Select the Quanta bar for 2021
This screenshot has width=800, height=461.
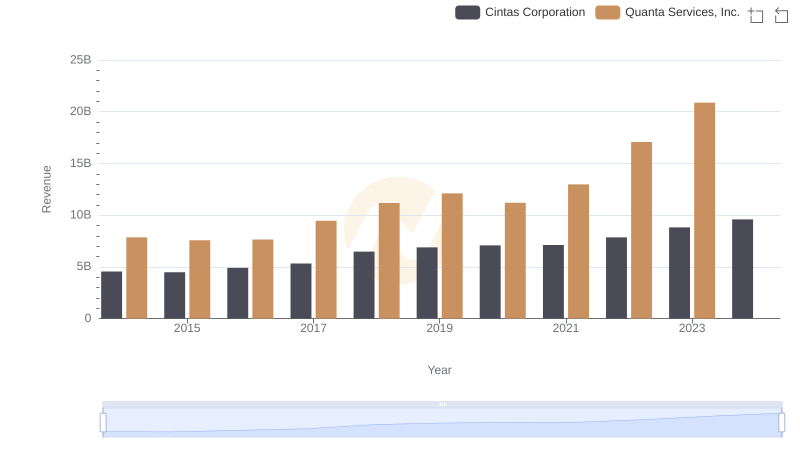pyautogui.click(x=578, y=251)
